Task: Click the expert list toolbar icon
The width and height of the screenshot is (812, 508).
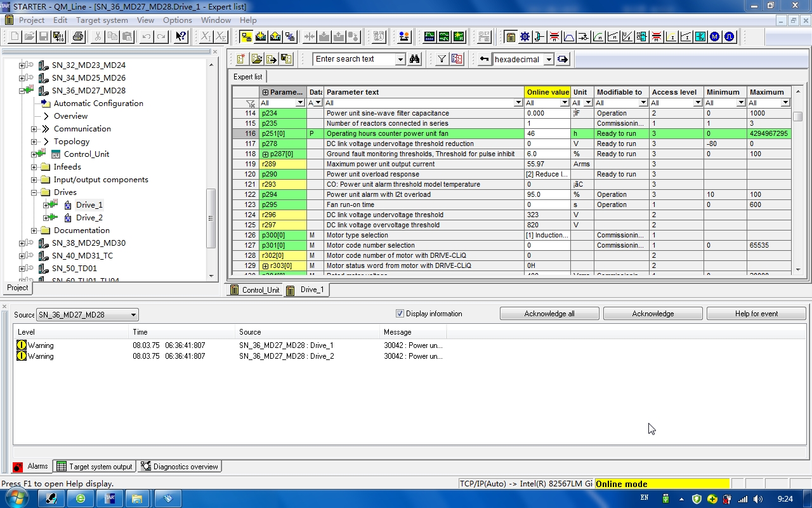Action: [x=511, y=37]
